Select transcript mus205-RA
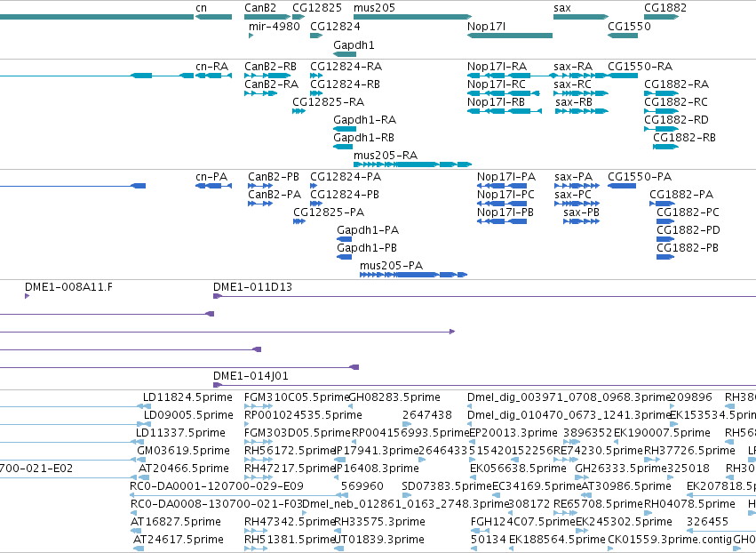Viewport: 756px width, 553px height. tap(412, 164)
